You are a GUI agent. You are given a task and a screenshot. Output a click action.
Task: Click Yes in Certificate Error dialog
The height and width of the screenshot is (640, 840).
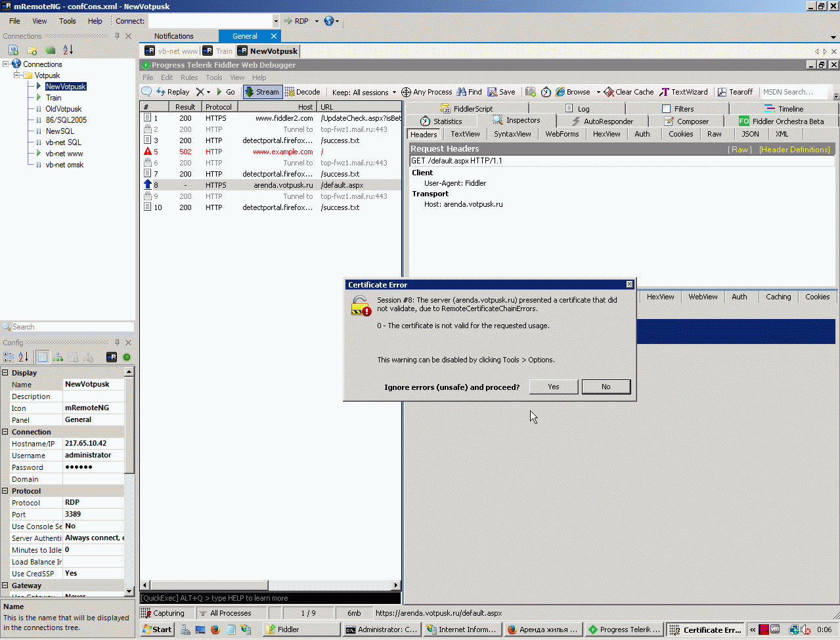click(554, 387)
